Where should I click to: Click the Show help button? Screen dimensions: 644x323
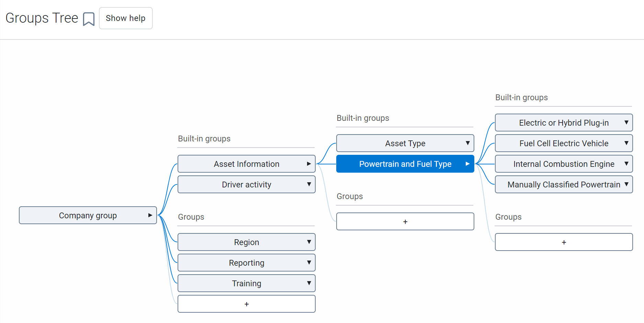(126, 18)
